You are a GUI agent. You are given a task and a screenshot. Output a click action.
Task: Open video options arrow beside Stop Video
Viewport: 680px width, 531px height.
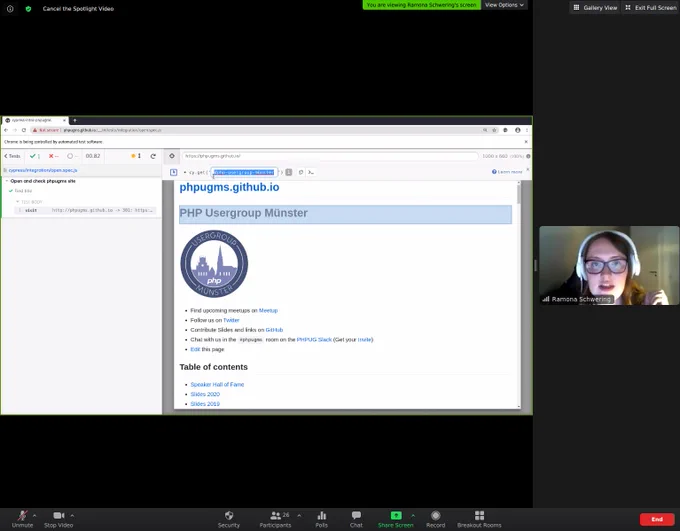(x=72, y=515)
